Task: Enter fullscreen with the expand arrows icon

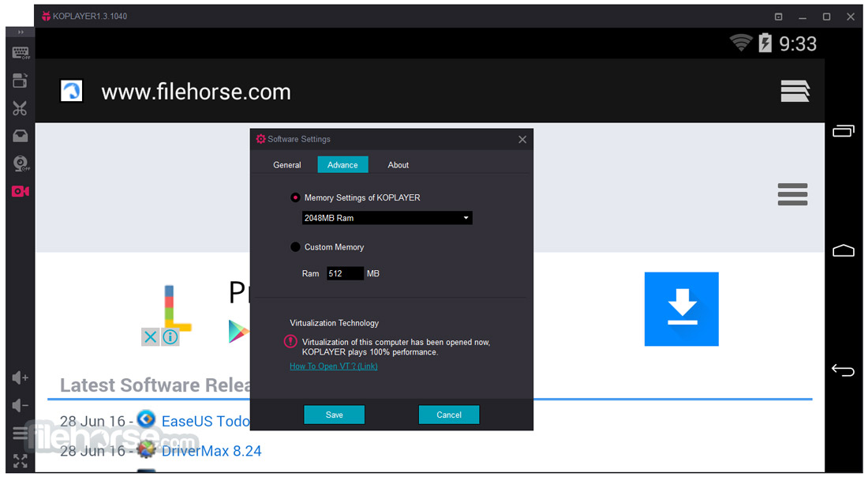Action: 20,461
